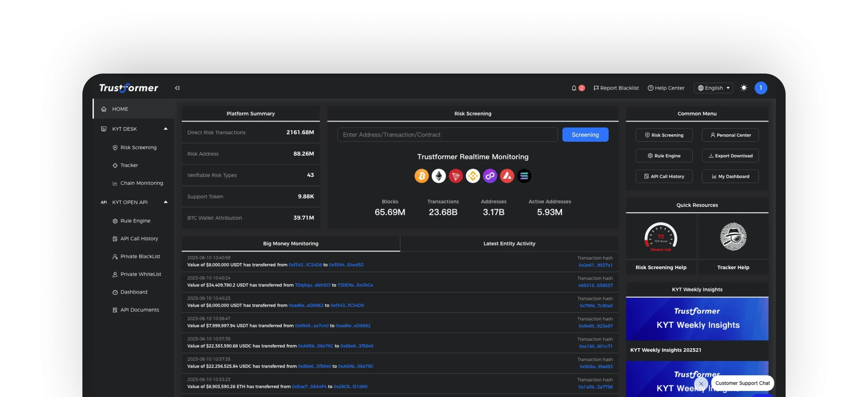Open transaction hash 486318...558537
Image resolution: width=868 pixels, height=397 pixels.
[x=595, y=285]
